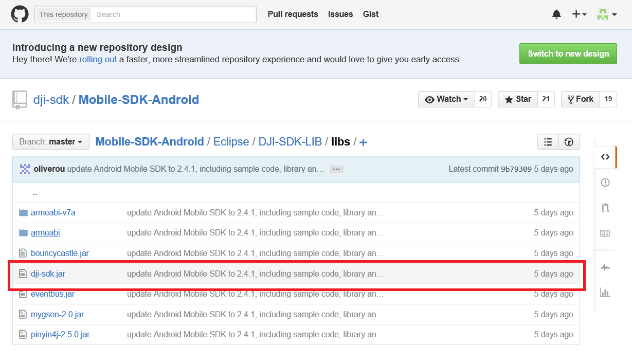Click the search field
632x364 pixels.
[174, 14]
